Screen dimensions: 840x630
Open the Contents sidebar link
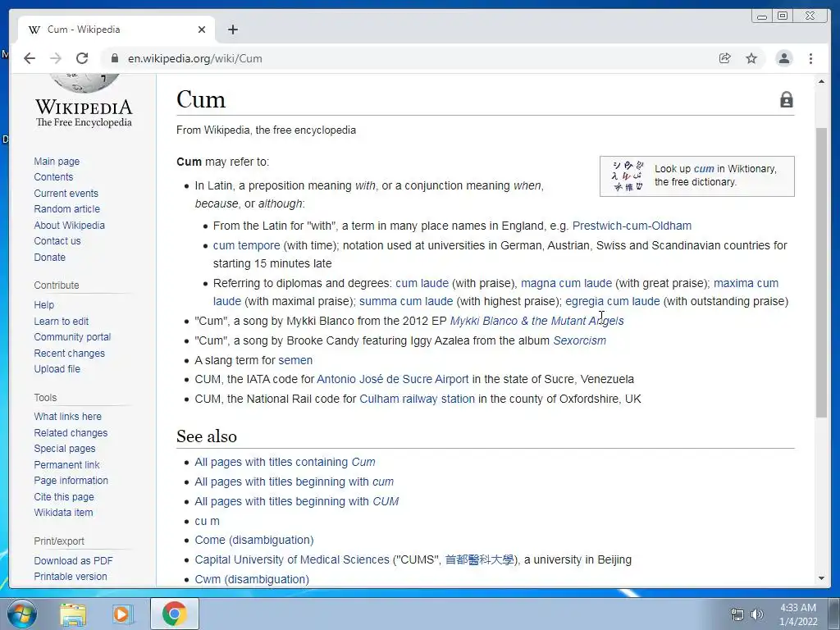point(53,177)
